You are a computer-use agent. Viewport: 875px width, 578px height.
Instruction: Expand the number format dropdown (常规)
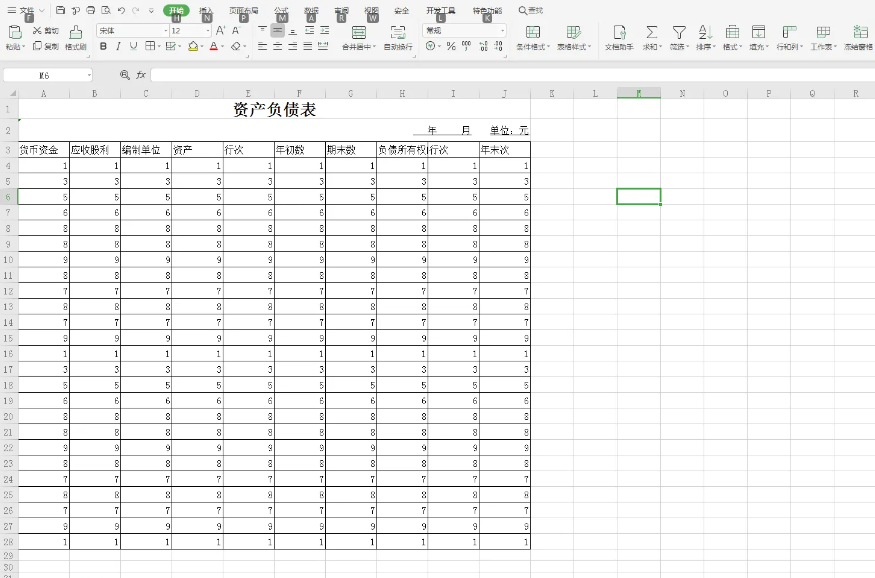(x=501, y=31)
